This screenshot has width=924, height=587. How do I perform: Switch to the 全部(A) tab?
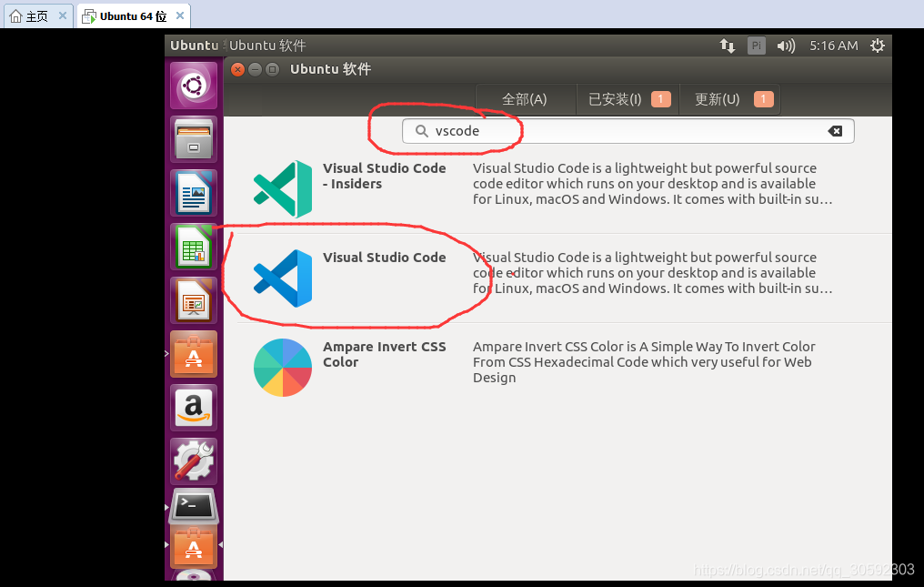click(x=525, y=99)
